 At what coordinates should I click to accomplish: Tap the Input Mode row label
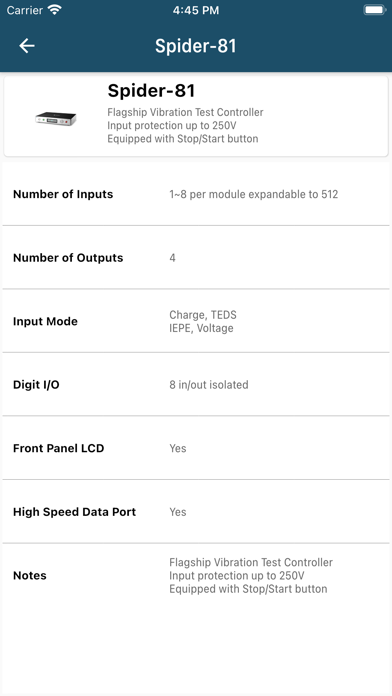(45, 321)
